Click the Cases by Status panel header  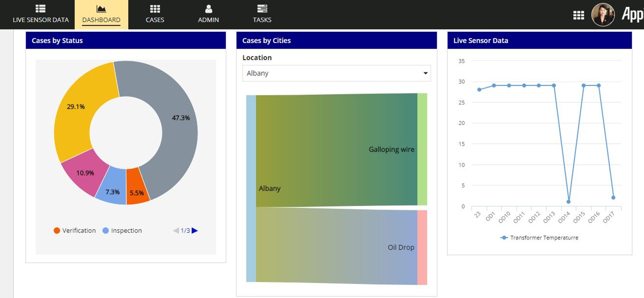[126, 40]
